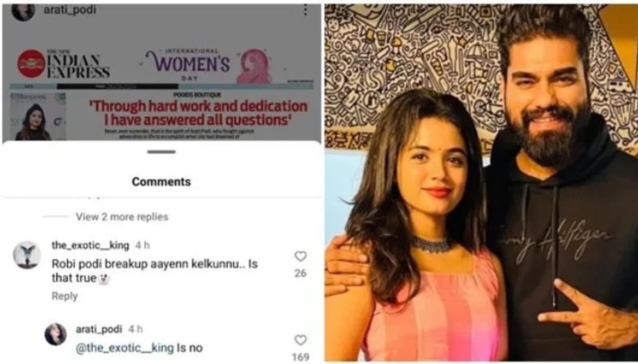Open the @the_exotic__king mention link
Screen dimensions: 638x364
coord(125,348)
